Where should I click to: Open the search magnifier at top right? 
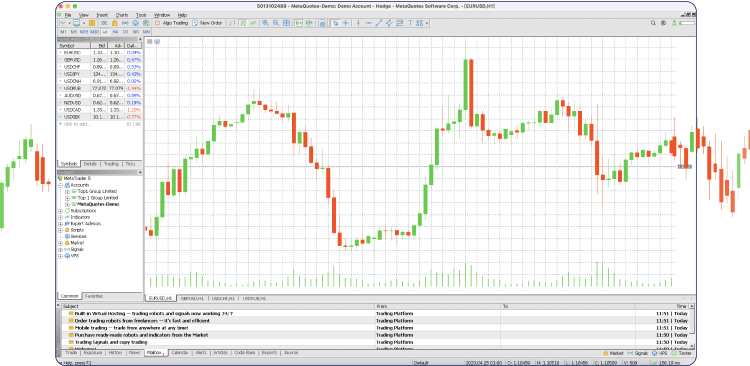[653, 23]
